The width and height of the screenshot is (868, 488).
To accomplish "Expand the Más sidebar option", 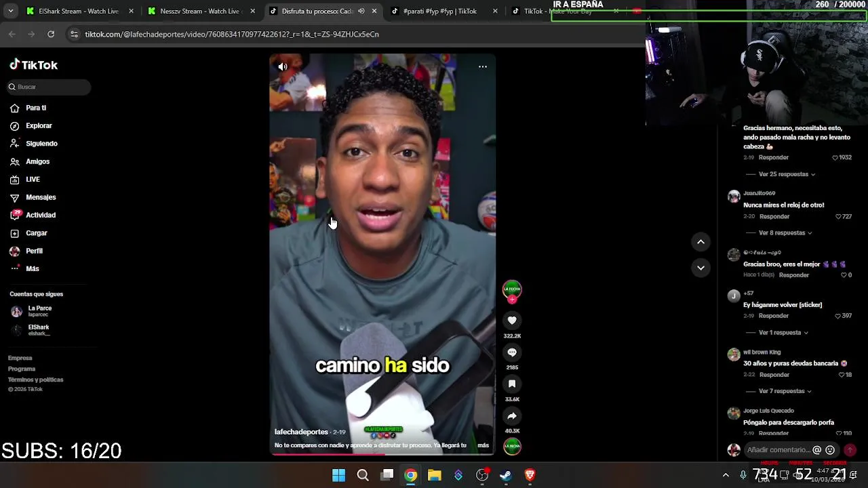I will point(32,269).
